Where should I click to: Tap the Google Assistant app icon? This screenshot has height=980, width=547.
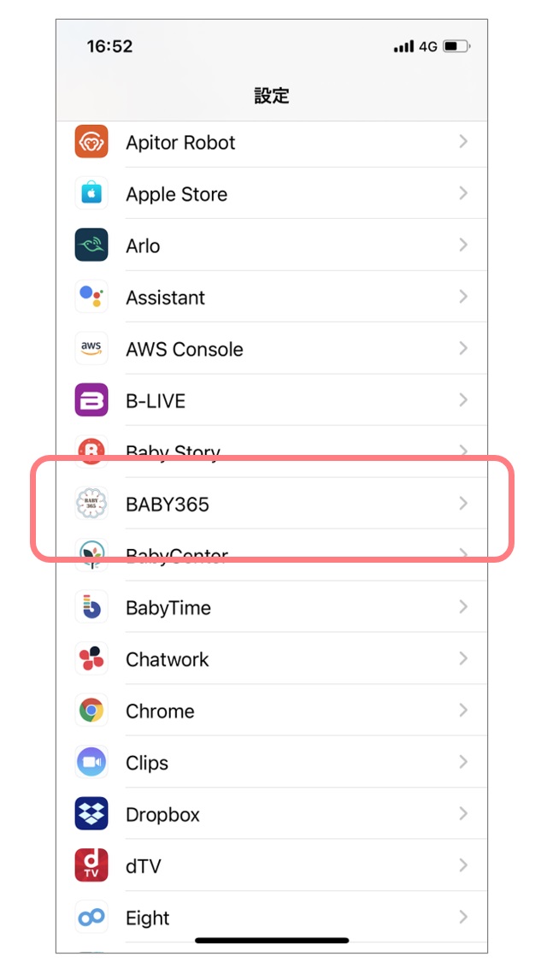pos(91,297)
